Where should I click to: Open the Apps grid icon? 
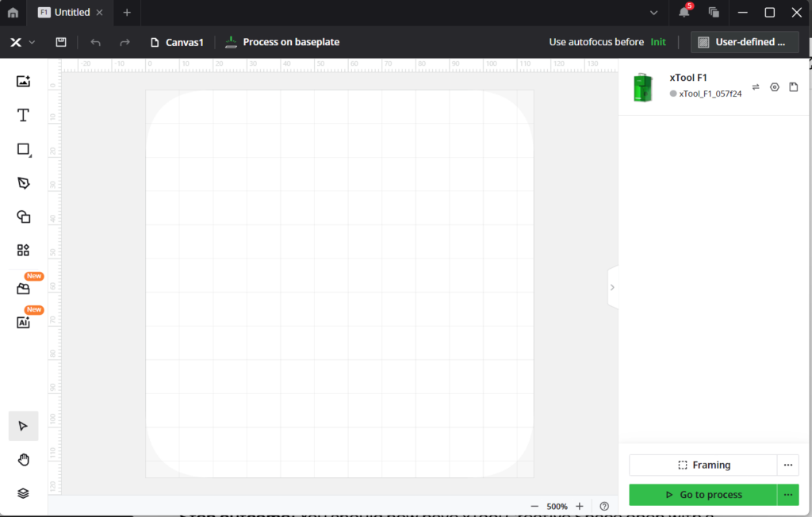click(x=23, y=251)
